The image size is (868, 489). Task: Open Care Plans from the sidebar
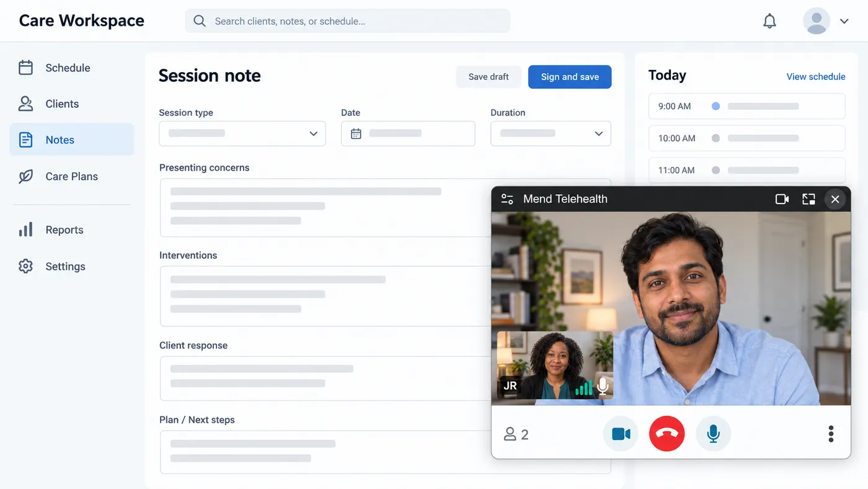point(71,176)
